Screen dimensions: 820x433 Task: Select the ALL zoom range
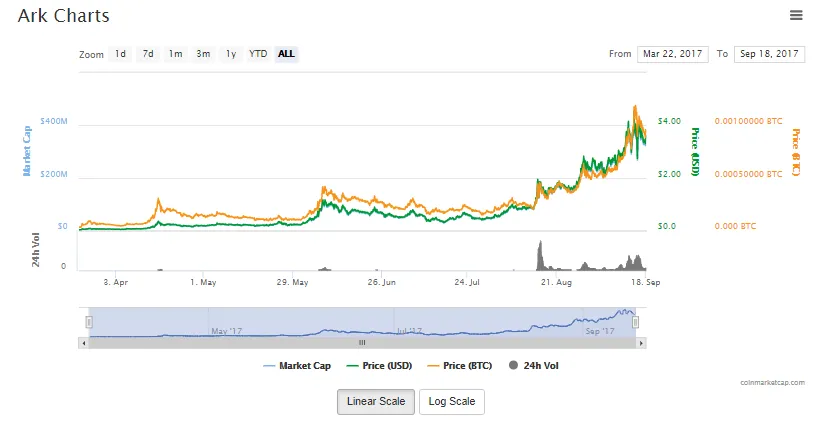286,54
